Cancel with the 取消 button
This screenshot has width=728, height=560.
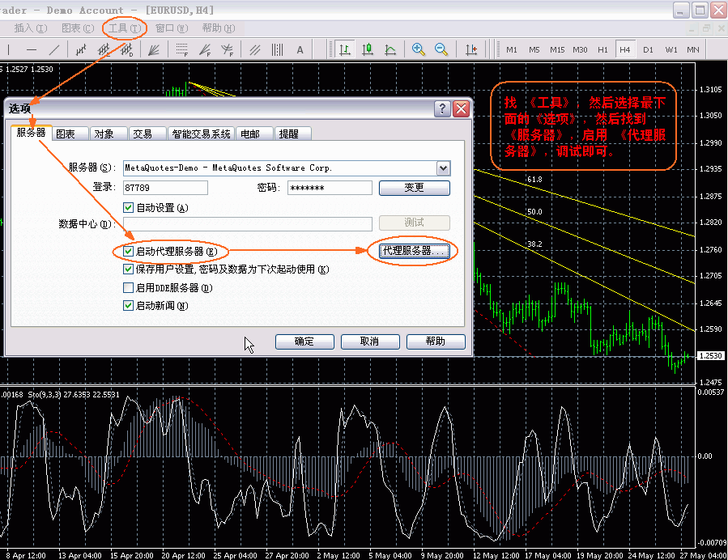(x=370, y=342)
